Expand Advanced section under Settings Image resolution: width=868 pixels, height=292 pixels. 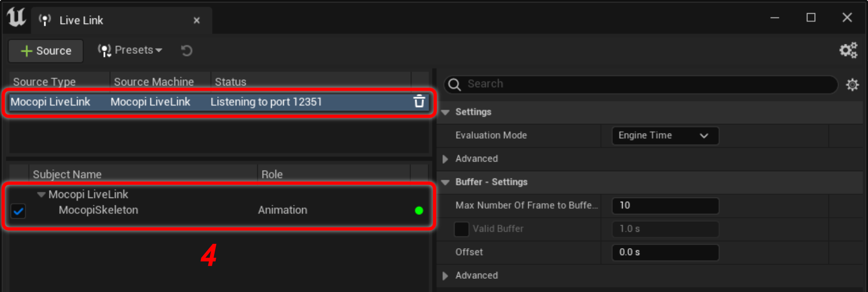(x=446, y=159)
